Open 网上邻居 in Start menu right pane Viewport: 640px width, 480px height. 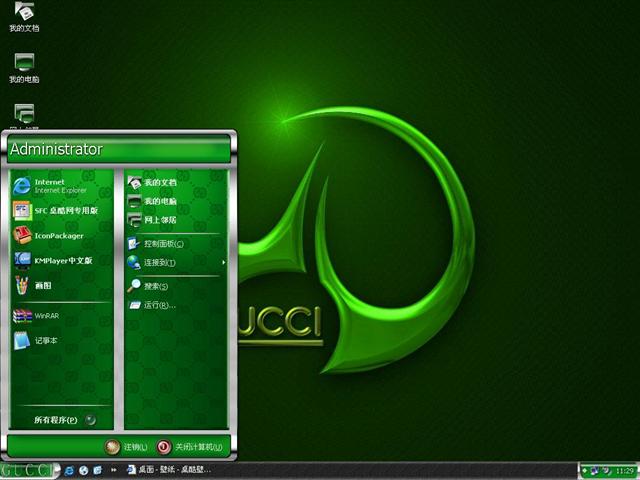(x=176, y=220)
